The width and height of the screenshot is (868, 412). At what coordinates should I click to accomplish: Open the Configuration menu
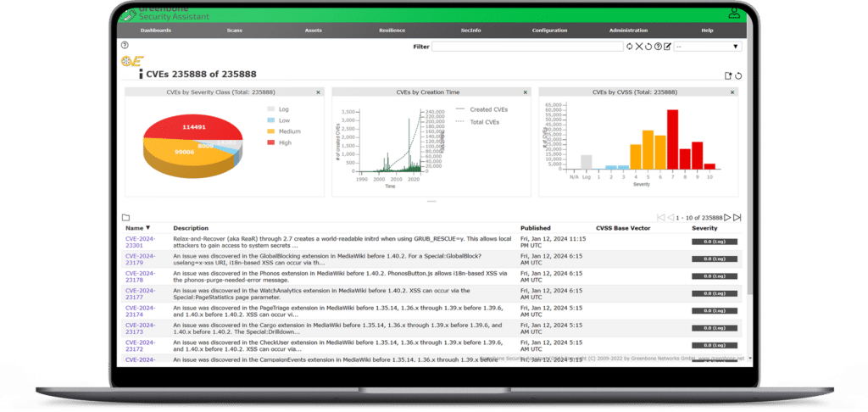coord(549,31)
